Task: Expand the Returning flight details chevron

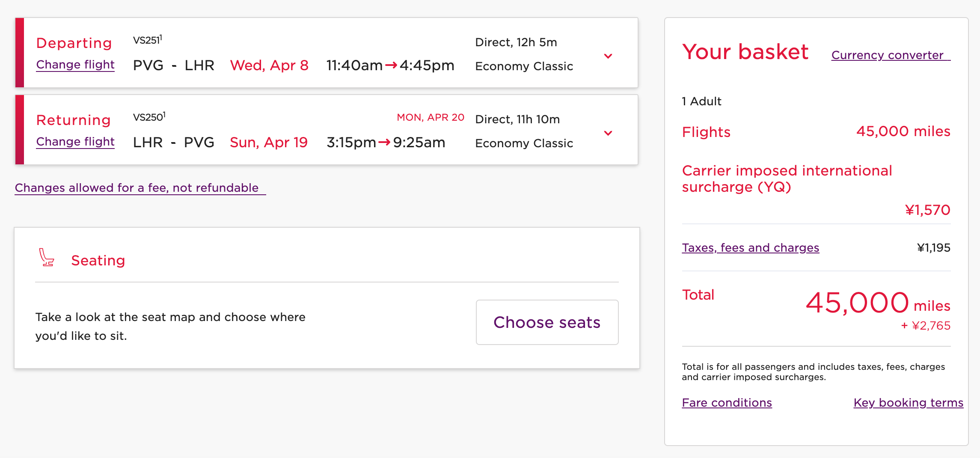Action: tap(608, 133)
